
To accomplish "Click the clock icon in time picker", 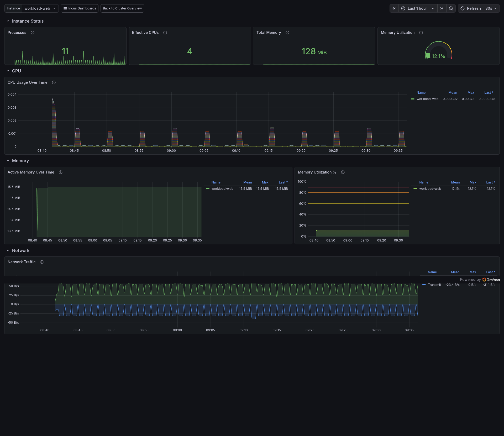I will click(403, 8).
